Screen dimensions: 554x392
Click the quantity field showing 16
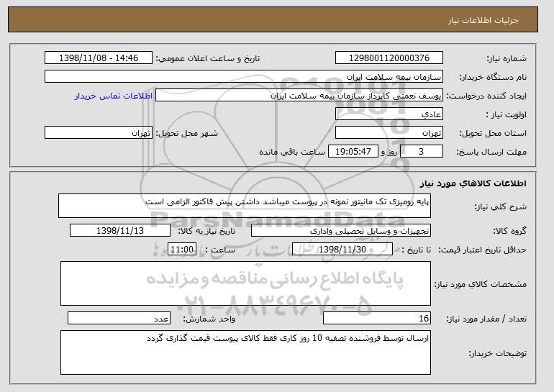[377, 318]
